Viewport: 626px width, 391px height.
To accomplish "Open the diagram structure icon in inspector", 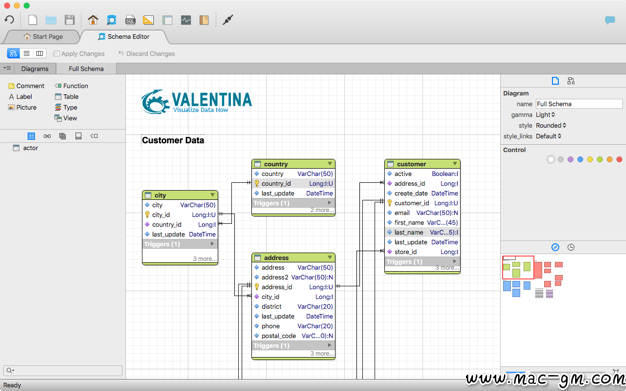I will click(571, 81).
